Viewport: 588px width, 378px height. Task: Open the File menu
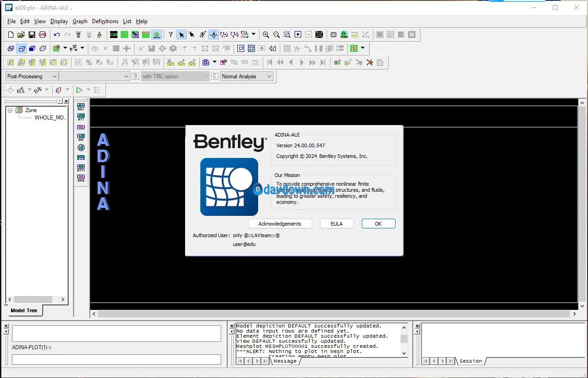point(12,21)
